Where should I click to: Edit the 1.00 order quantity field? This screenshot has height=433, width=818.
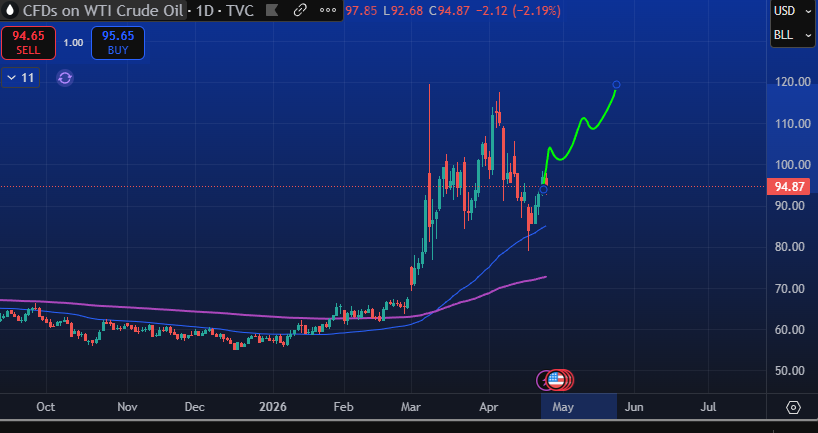(74, 43)
